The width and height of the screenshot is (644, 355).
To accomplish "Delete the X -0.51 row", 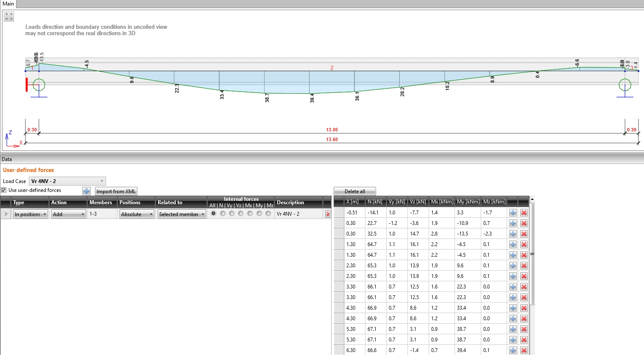I will [x=524, y=213].
